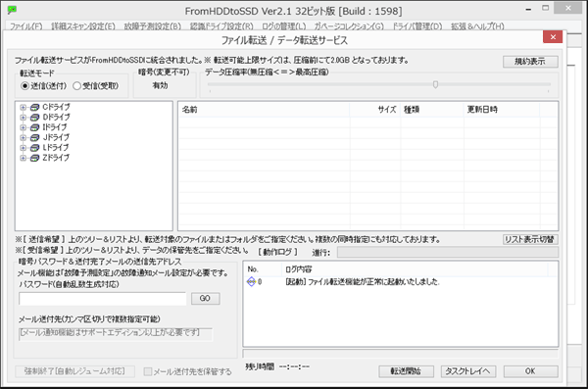The height and width of the screenshot is (389, 588).
Task: Select the Dドライブ label in tree
Action: tap(56, 118)
